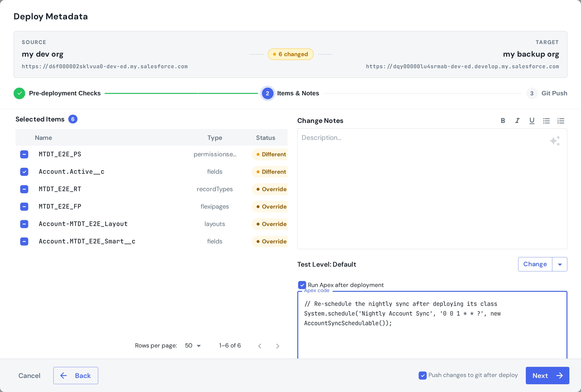Image resolution: width=581 pixels, height=392 pixels.
Task: Toggle the MTDT_E2E_PS row checkbox
Action: (x=24, y=154)
